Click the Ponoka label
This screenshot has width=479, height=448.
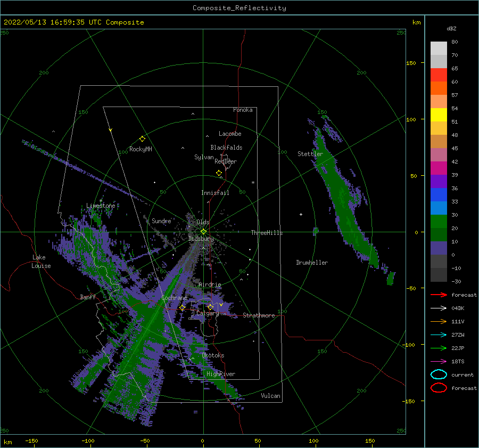click(243, 110)
